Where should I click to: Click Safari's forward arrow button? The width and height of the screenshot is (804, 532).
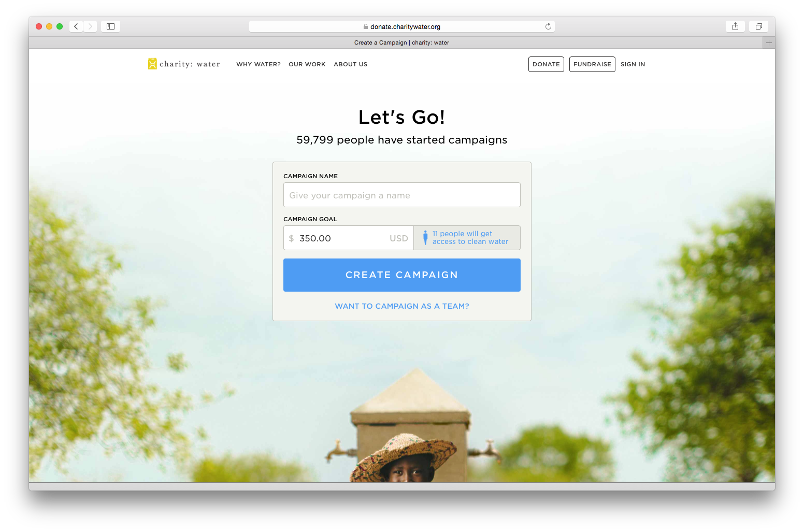[x=90, y=26]
